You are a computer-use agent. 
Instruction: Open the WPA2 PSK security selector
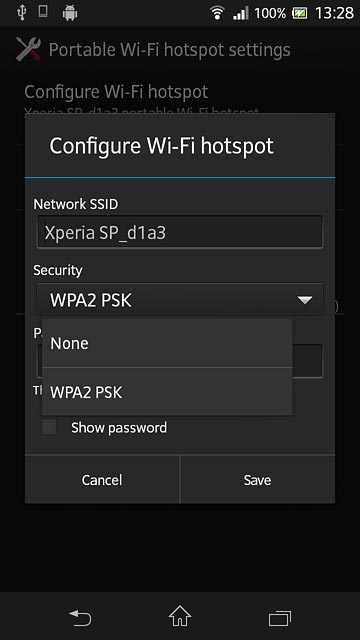(x=180, y=300)
